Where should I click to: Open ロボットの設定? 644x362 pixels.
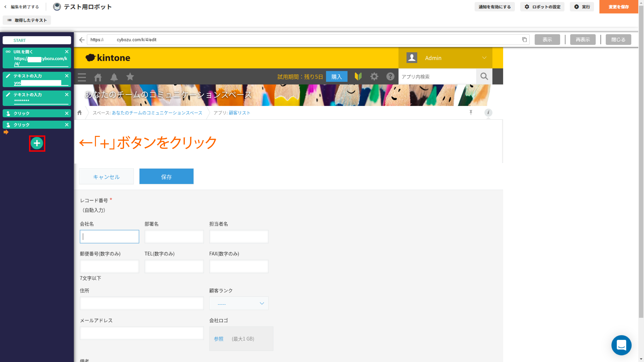point(542,7)
